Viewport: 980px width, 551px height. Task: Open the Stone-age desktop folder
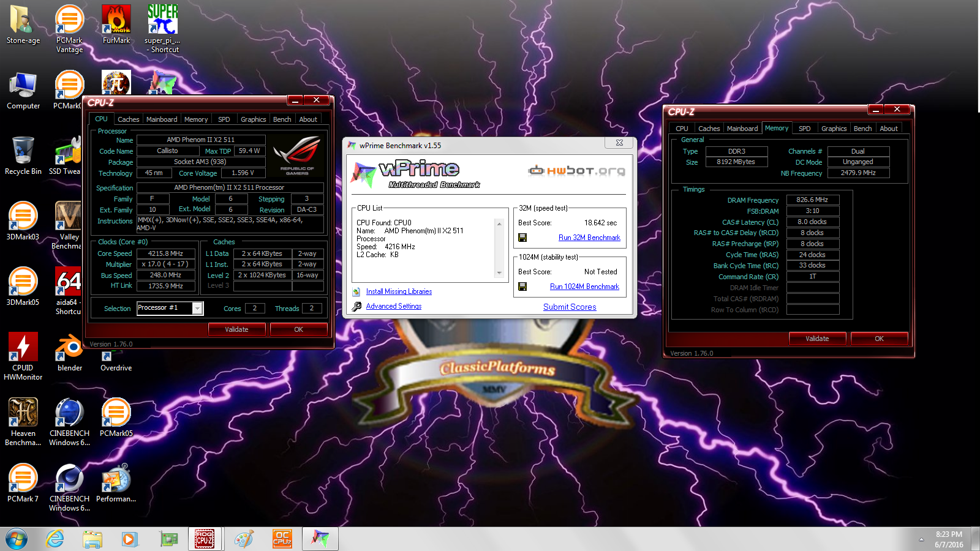23,24
